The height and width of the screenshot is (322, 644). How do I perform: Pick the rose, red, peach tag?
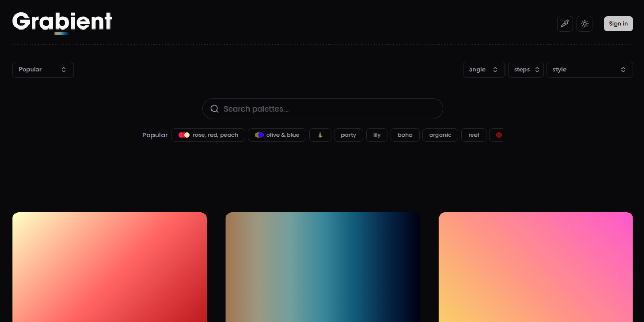pos(208,135)
